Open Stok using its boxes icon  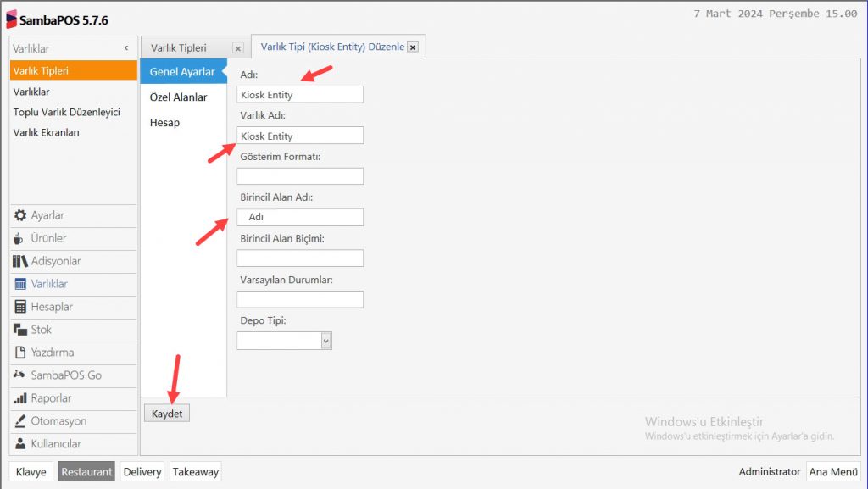(21, 330)
